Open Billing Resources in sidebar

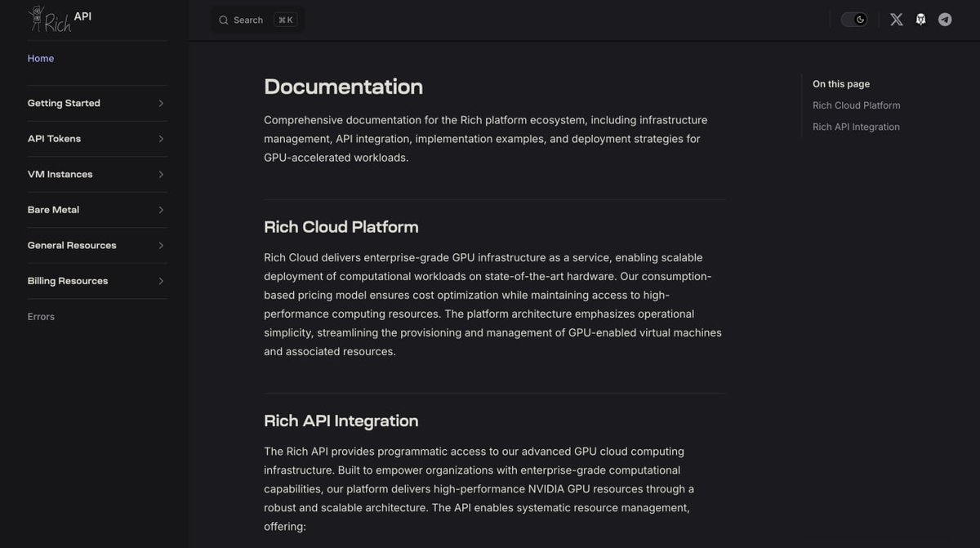68,281
